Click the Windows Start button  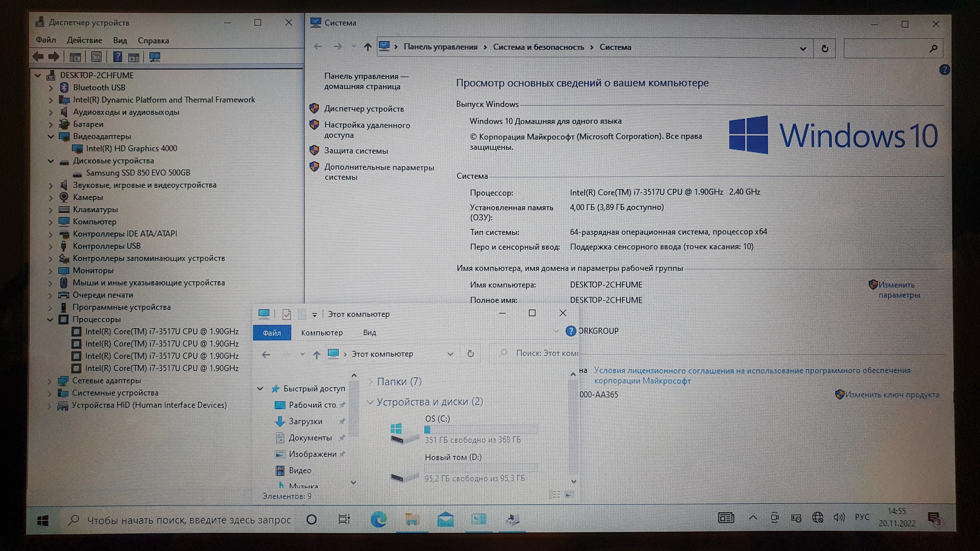point(43,520)
